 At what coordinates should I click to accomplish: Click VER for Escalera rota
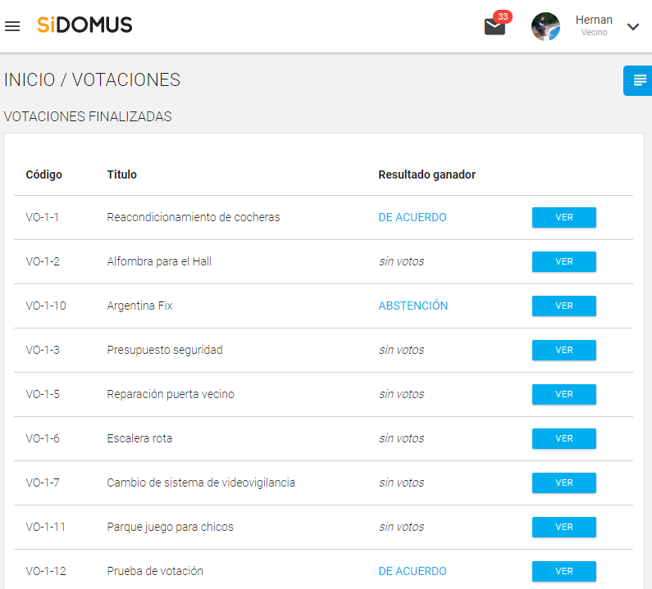563,438
